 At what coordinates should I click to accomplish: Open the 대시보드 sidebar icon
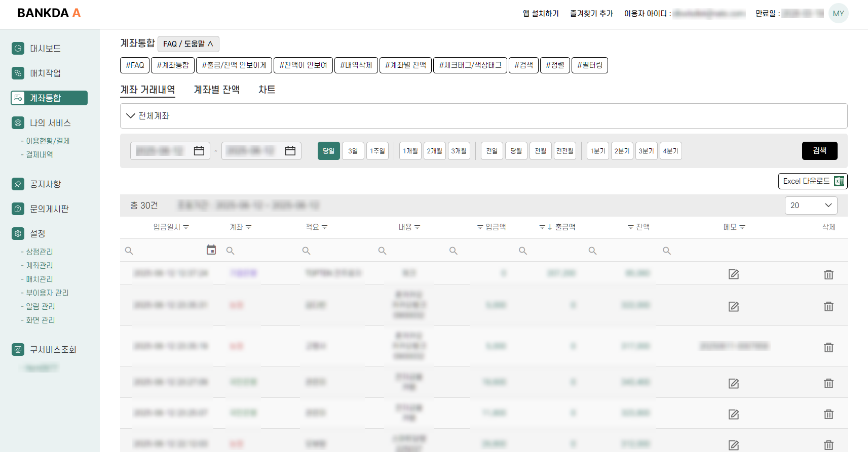click(18, 49)
